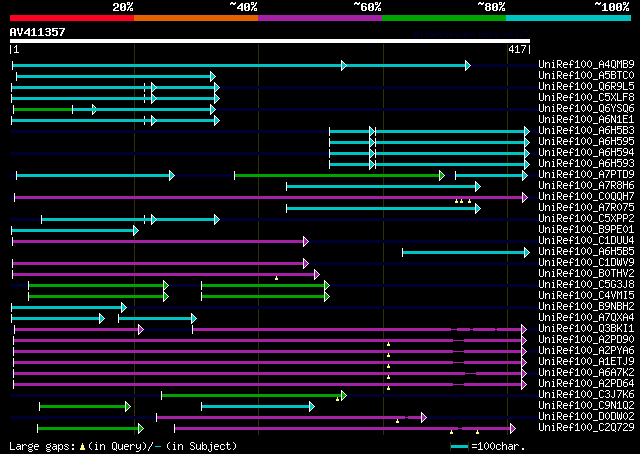Click the cyan alignment bar for B9NBH2
The height and width of the screenshot is (454, 640).
pos(69,307)
